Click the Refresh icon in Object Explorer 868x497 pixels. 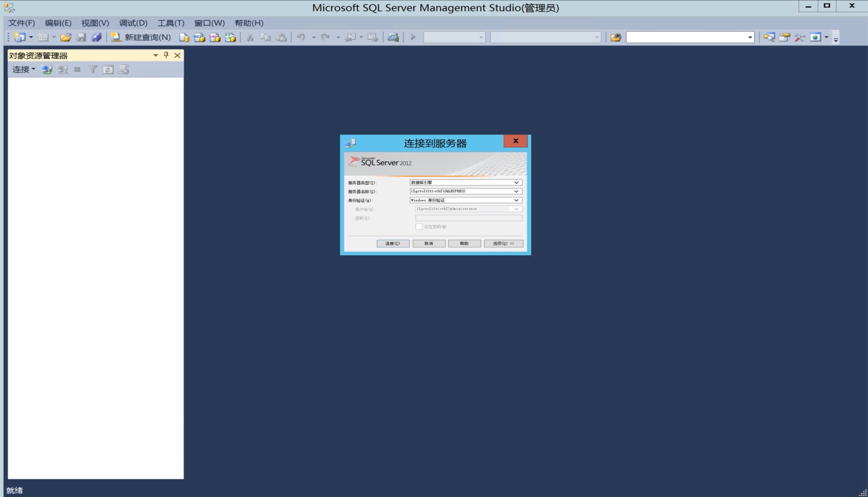point(108,70)
